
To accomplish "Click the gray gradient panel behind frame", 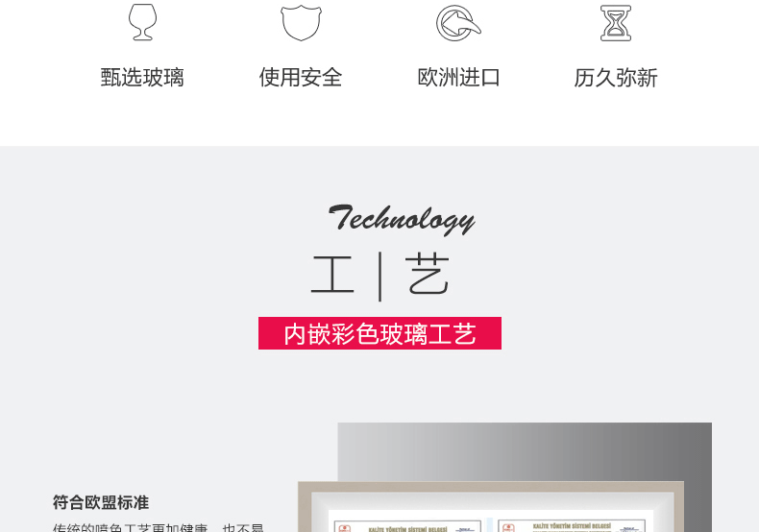I will click(525, 451).
